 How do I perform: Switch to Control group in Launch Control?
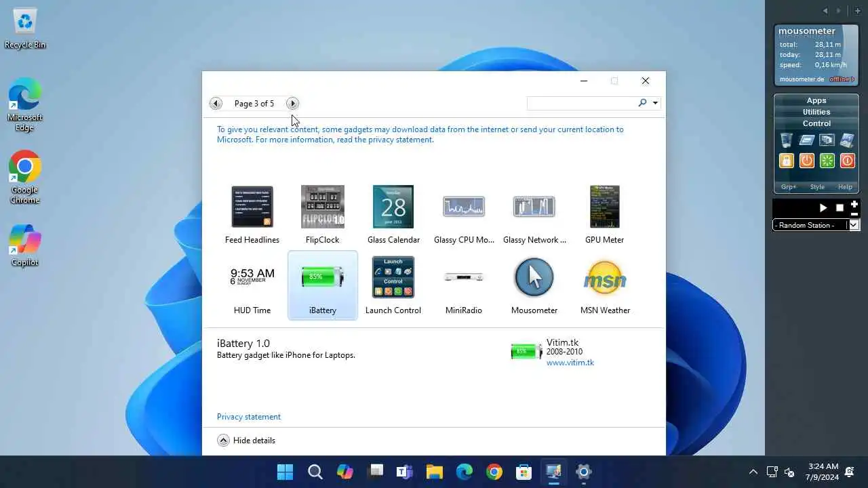point(816,123)
